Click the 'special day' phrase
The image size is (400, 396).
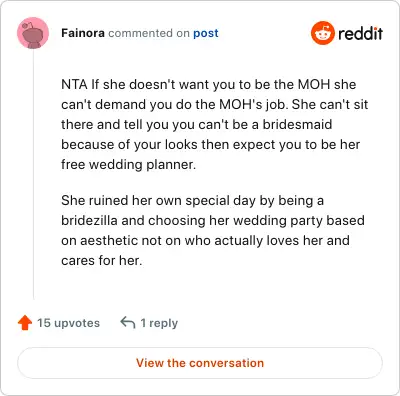(220, 201)
